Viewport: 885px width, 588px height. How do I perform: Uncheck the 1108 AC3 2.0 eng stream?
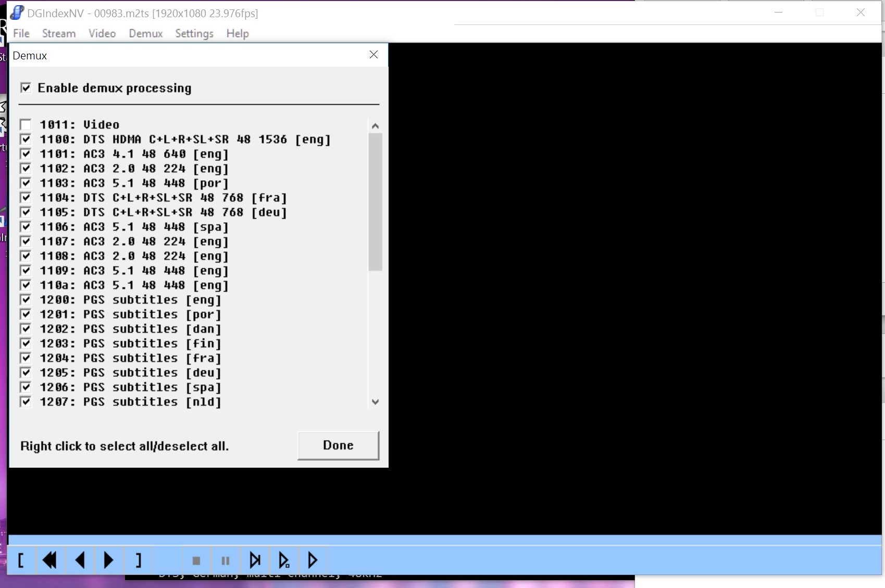(x=26, y=256)
